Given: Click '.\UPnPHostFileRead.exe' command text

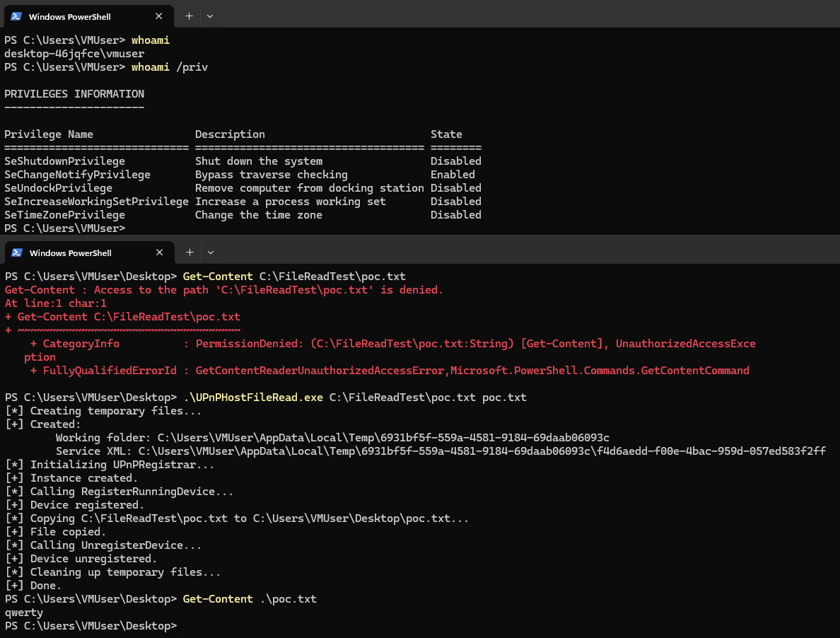Looking at the screenshot, I should point(253,397).
